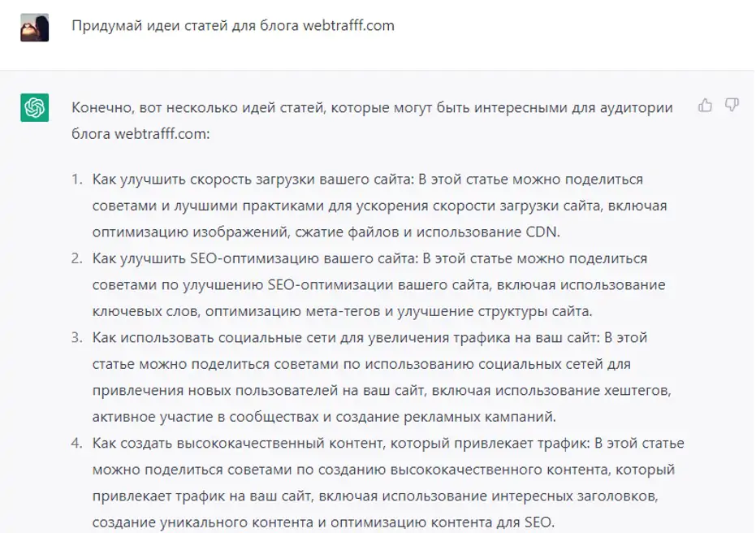Click "webtrafff.com:" in the assistant's intro
The height and width of the screenshot is (533, 756).
click(162, 133)
